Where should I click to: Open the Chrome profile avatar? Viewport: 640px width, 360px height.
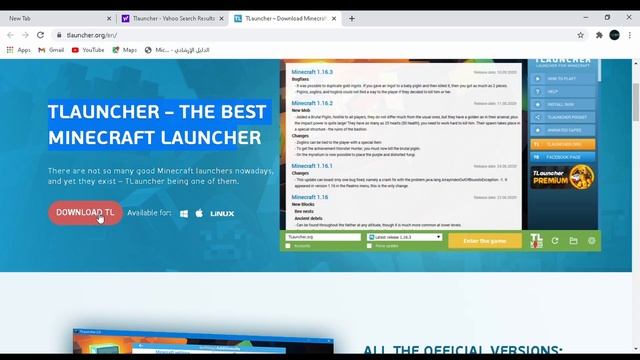click(615, 35)
